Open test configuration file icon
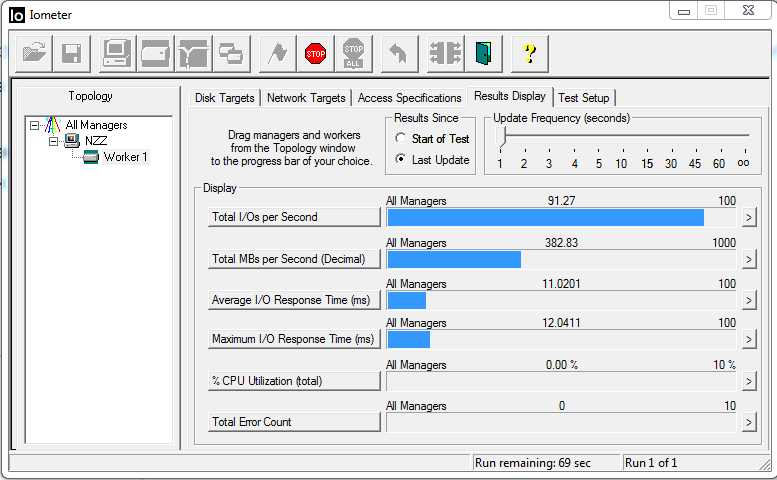This screenshot has width=777, height=480. pos(34,53)
